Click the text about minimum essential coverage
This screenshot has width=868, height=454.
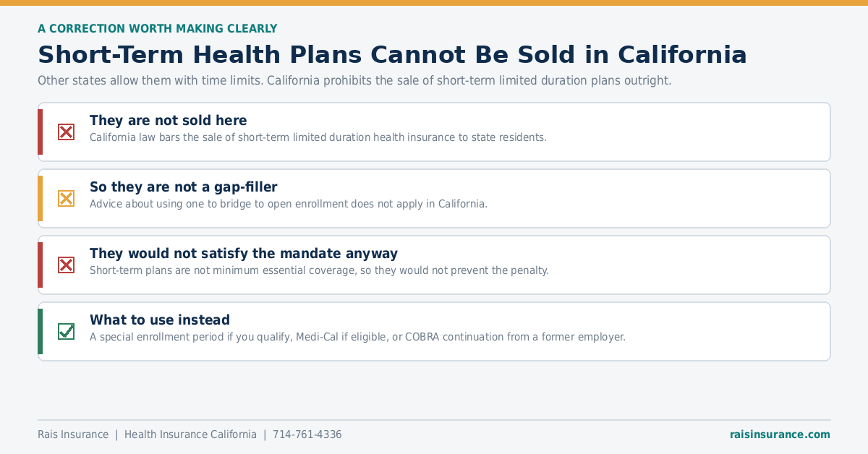click(319, 270)
